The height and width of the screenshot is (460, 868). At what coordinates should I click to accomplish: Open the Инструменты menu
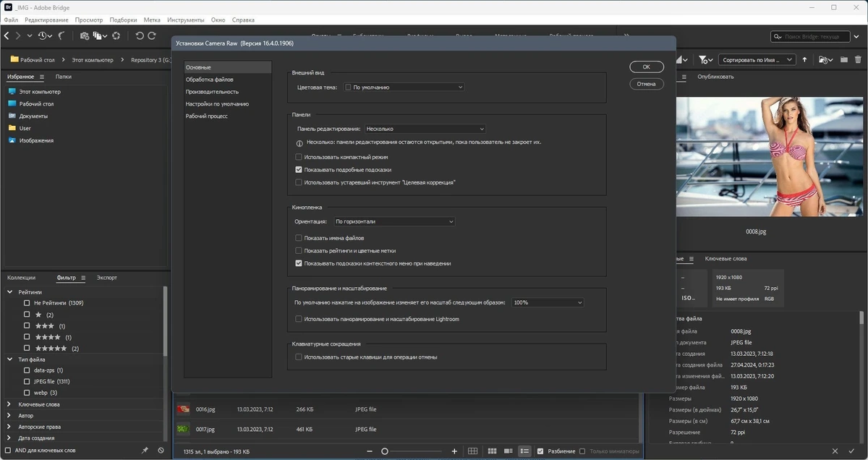click(x=185, y=20)
